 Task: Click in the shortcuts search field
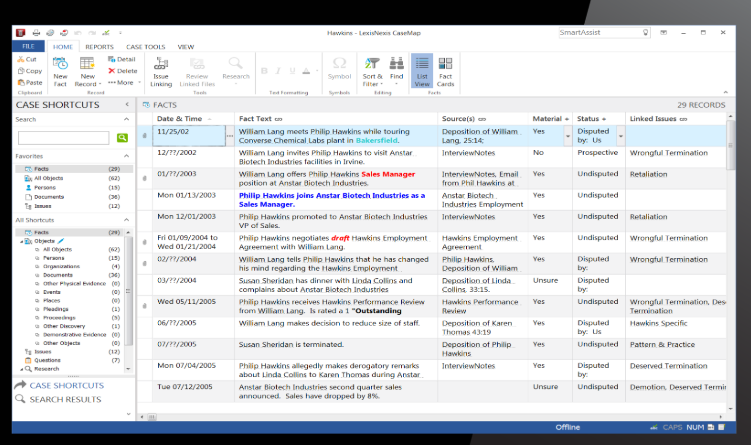pos(64,138)
